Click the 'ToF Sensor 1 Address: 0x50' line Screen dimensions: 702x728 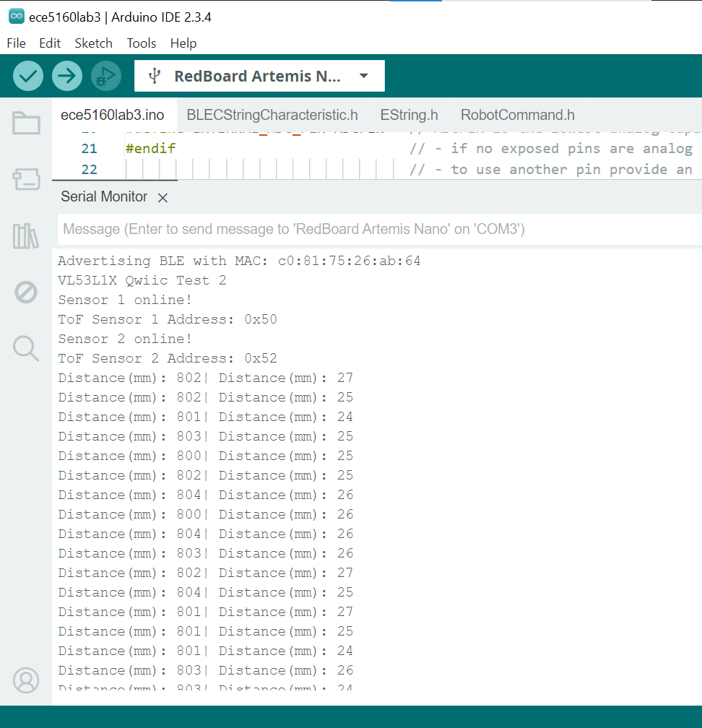168,319
